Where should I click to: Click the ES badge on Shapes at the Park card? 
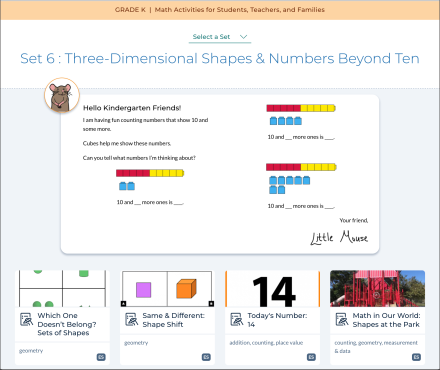pos(416,357)
